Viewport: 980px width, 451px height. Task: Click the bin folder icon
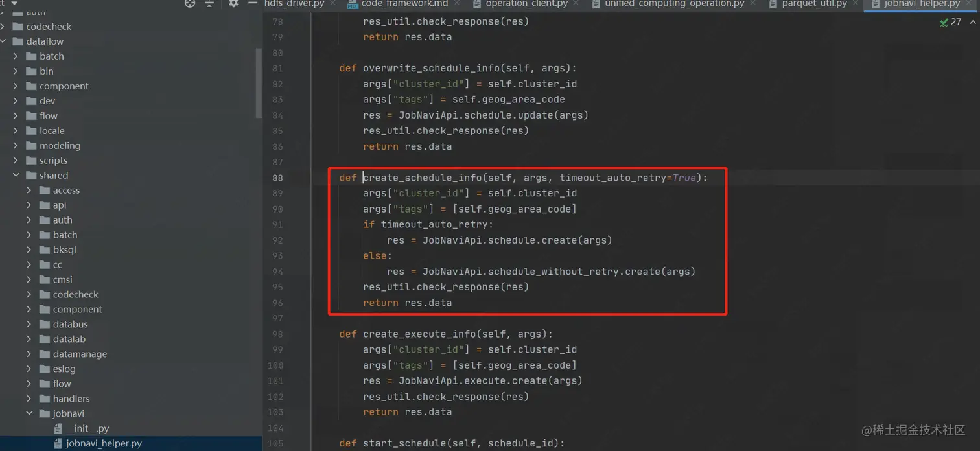[31, 71]
